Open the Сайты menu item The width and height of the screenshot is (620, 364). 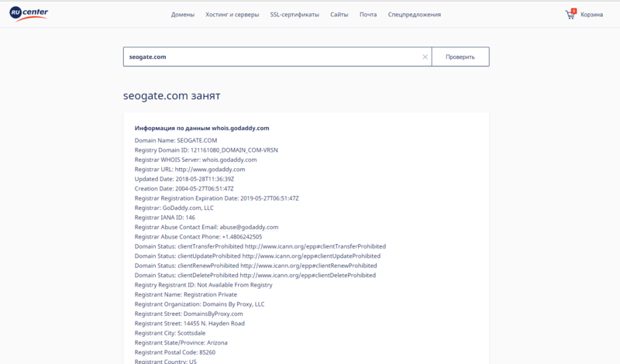click(x=339, y=15)
